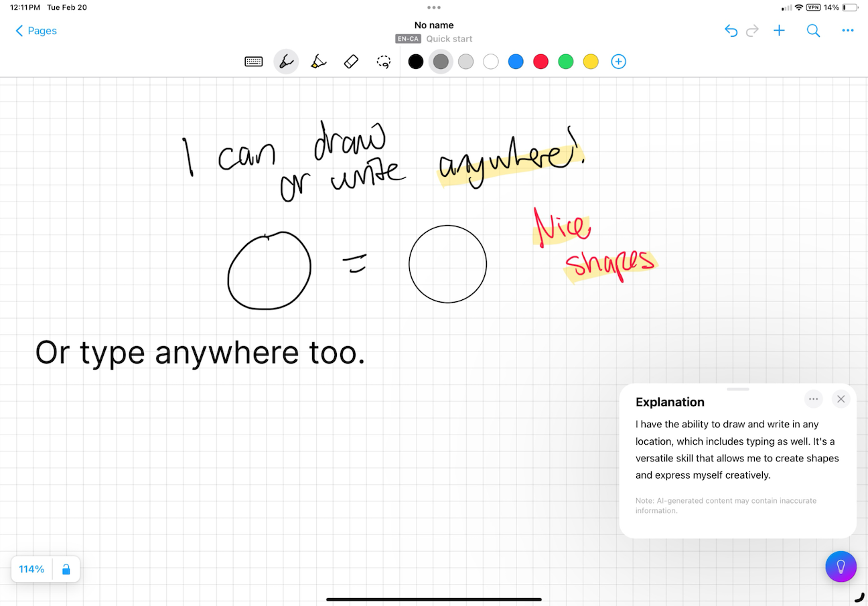The height and width of the screenshot is (606, 868).
Task: Tap the Wi-Fi icon in status bar
Action: [798, 7]
